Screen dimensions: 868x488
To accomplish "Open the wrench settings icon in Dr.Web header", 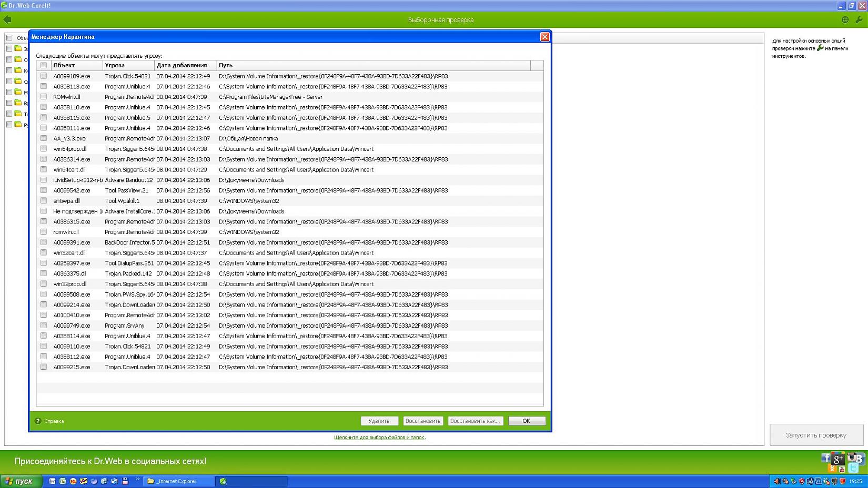I will (859, 19).
